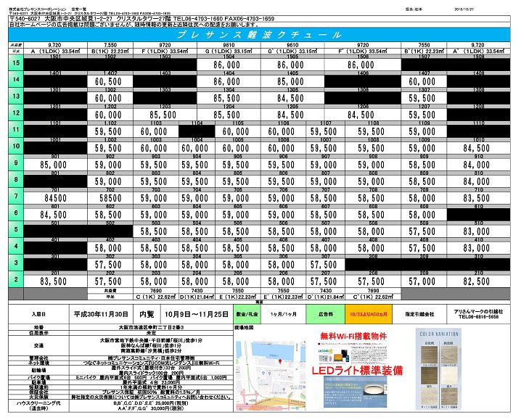Open the site location map thumbnail
This screenshot has height=420, width=521.
click(x=271, y=376)
